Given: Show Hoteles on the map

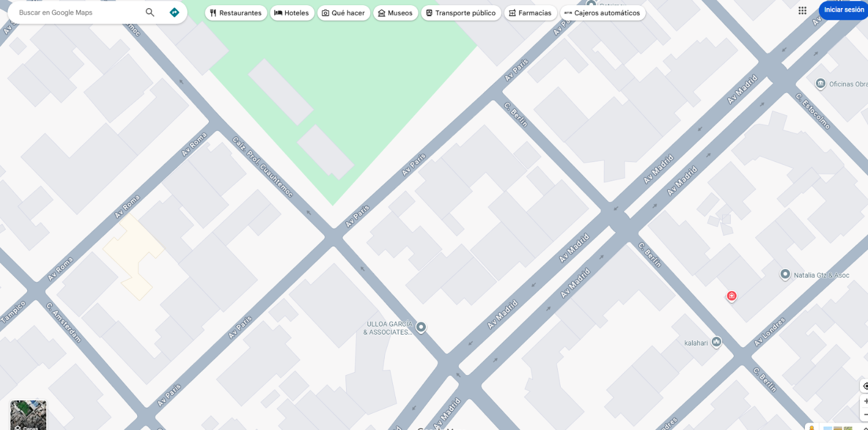Looking at the screenshot, I should [x=292, y=13].
